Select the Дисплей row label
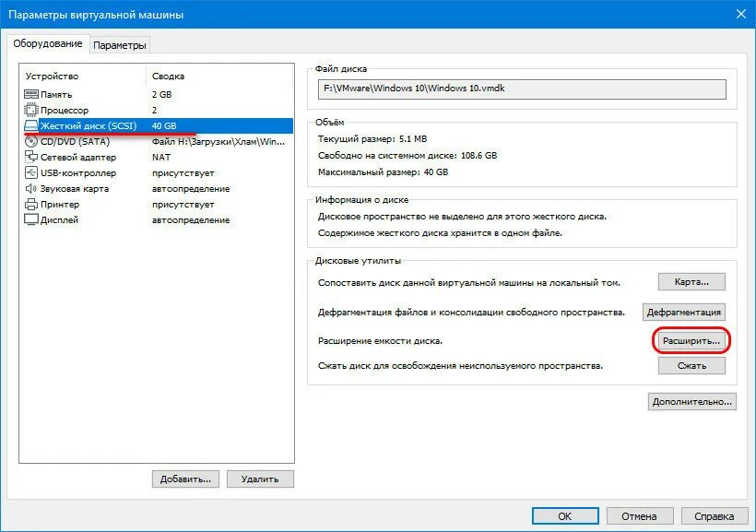756x532 pixels. tap(59, 220)
